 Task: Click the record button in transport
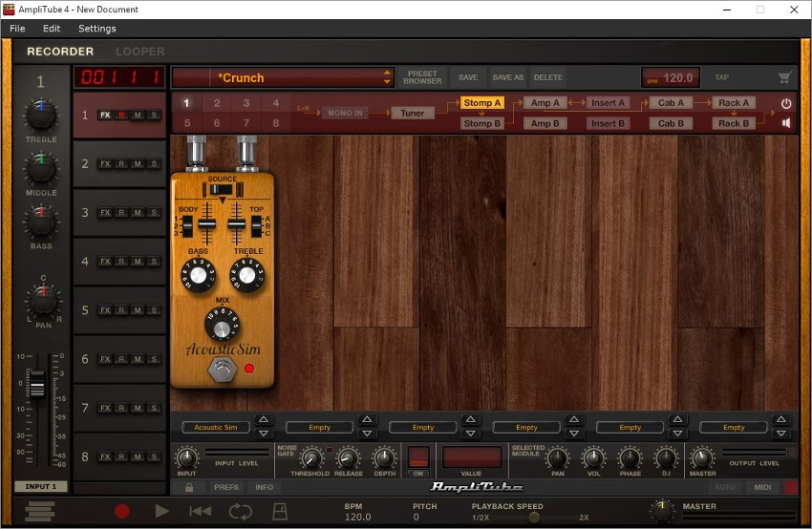121,512
